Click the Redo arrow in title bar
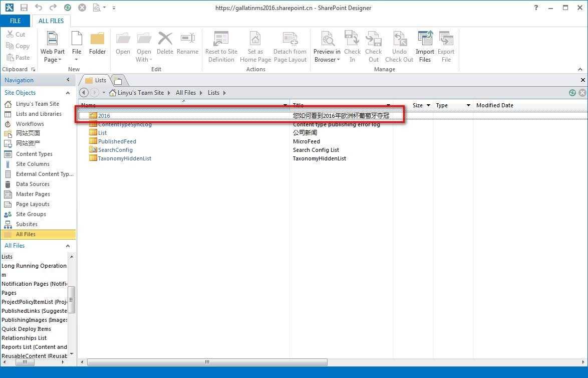Viewport: 588px width, 378px height. 53,8
